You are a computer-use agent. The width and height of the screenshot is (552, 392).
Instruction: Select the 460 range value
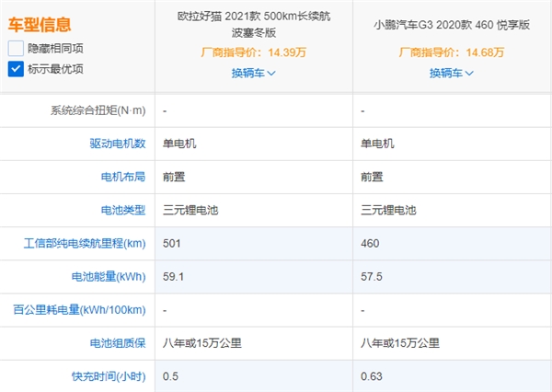(370, 243)
